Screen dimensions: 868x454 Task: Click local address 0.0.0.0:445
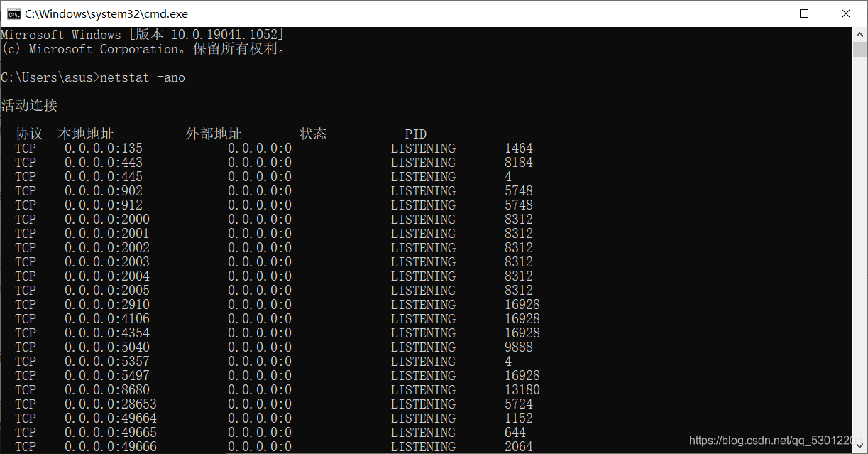point(104,177)
